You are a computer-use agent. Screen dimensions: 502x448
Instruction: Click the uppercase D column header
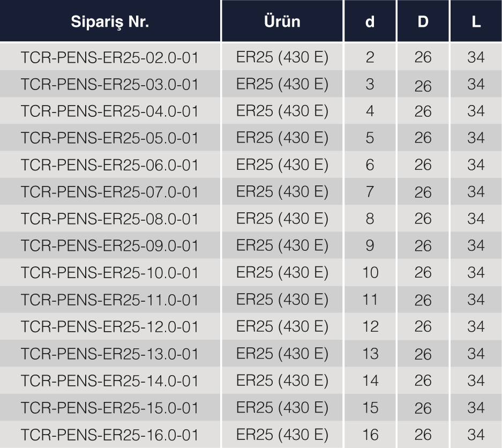pyautogui.click(x=423, y=23)
